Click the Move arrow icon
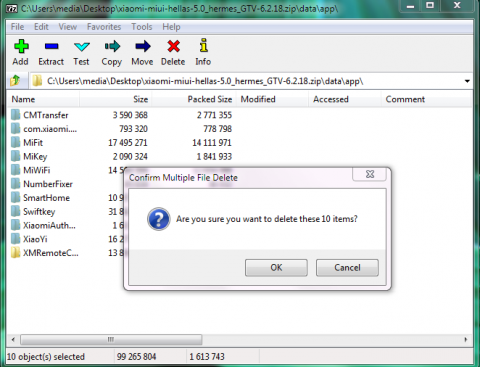Screen dimensions: 480x367 click(x=143, y=46)
